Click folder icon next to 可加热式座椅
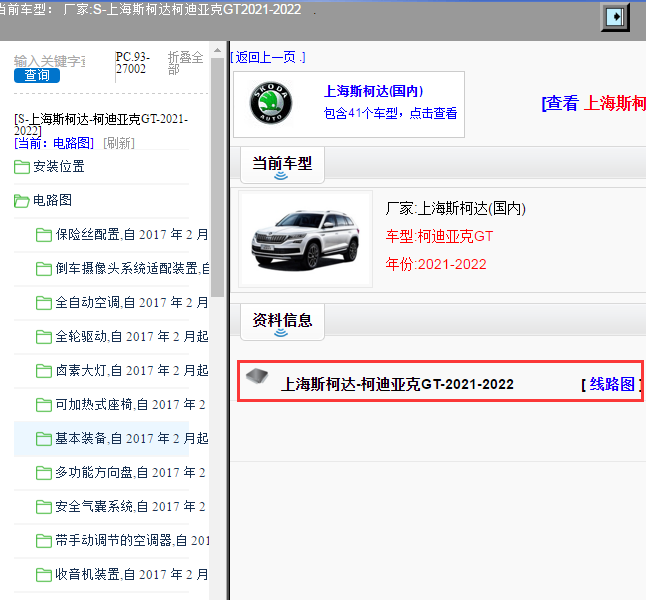Viewport: 646px width, 600px height. tap(44, 405)
